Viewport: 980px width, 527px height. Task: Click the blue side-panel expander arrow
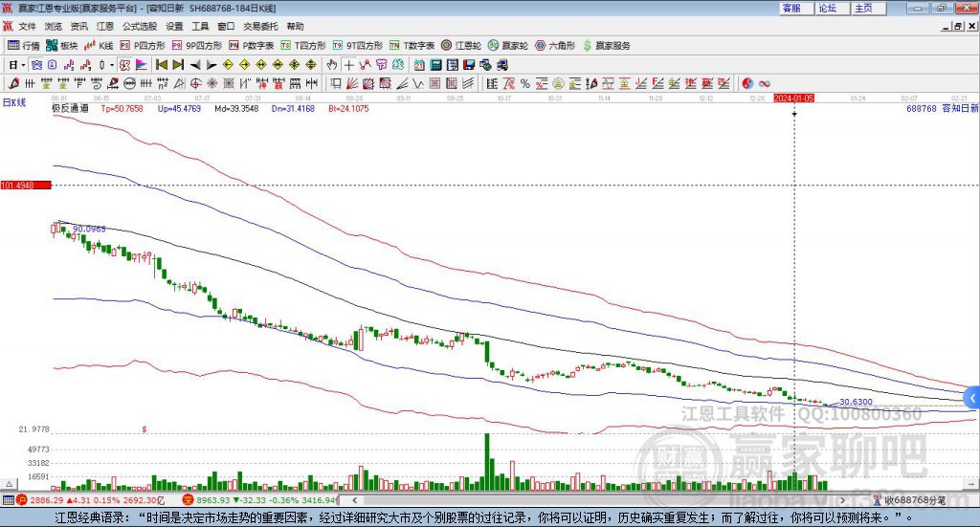(x=972, y=397)
